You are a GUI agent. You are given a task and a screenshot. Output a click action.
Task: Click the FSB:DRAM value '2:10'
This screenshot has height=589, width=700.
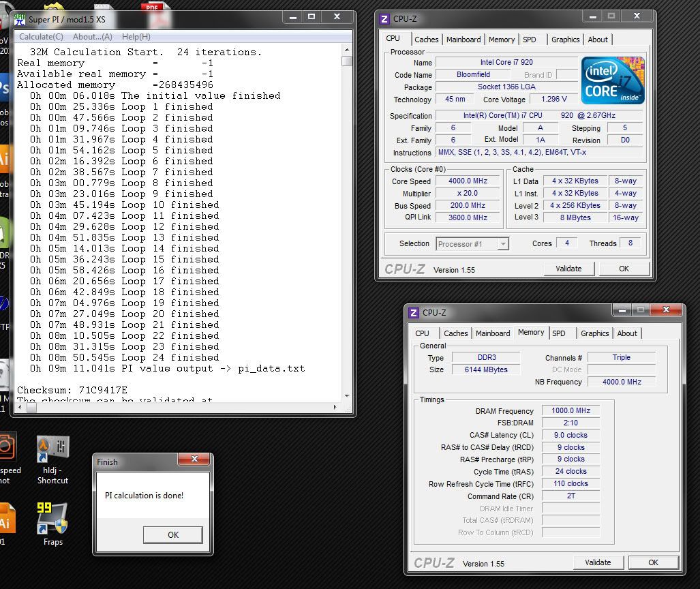(570, 423)
